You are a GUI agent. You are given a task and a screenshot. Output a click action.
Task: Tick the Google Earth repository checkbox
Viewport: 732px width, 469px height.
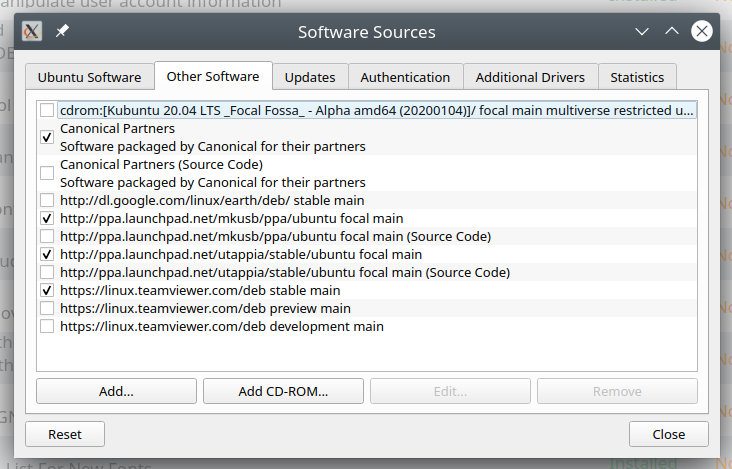click(x=47, y=200)
